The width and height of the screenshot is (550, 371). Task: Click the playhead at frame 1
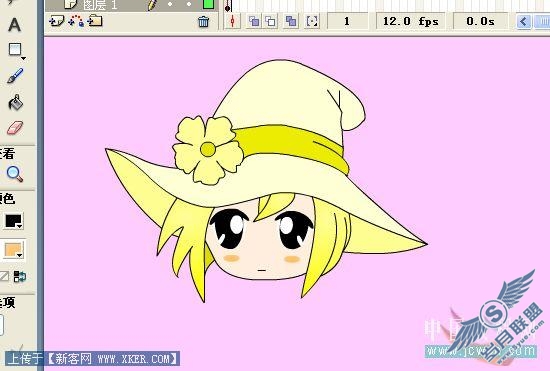click(228, 6)
